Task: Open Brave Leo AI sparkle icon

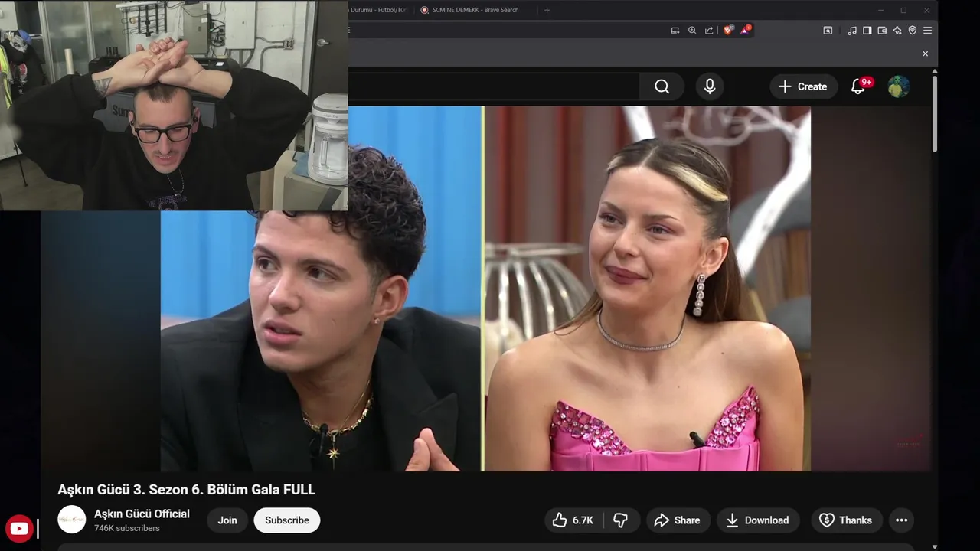Action: 897,31
